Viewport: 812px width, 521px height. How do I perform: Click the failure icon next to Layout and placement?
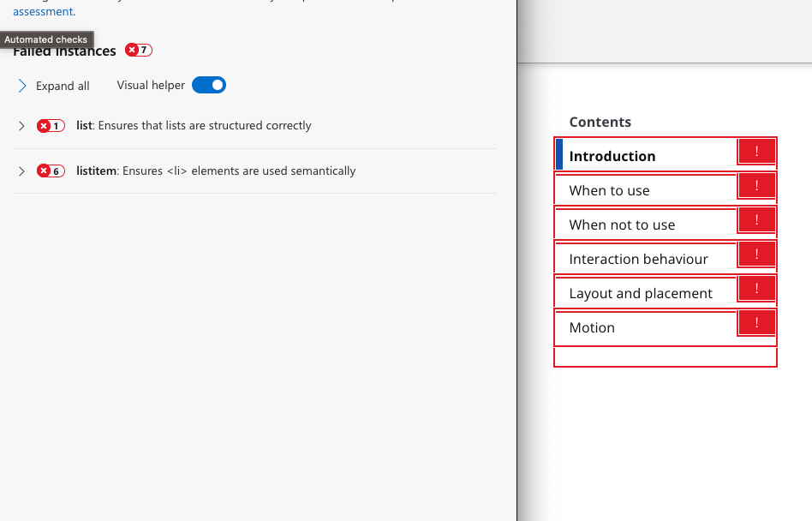[x=756, y=288]
